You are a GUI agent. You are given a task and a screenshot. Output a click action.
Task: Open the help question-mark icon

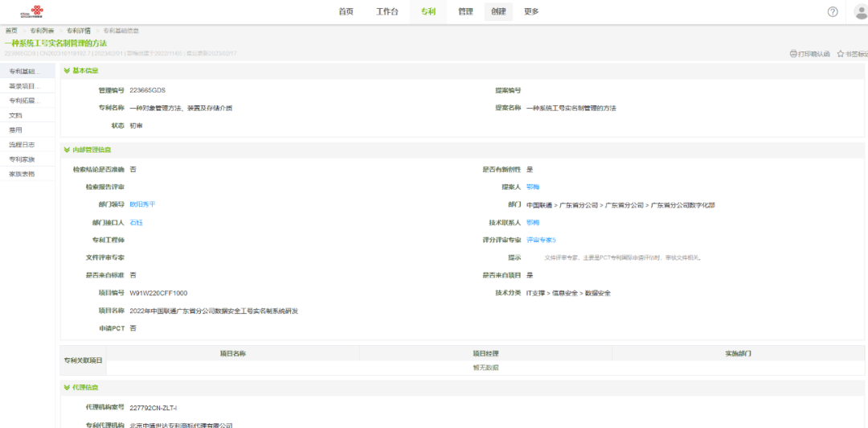tap(833, 11)
